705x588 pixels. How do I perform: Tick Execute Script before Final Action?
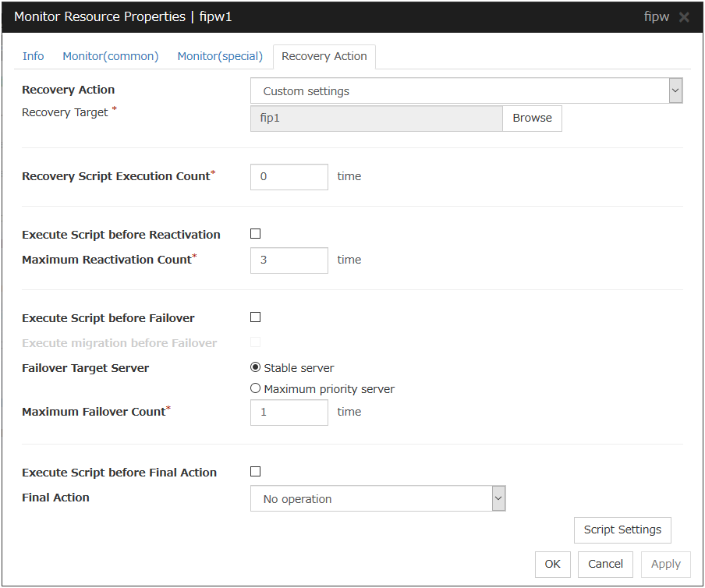255,472
